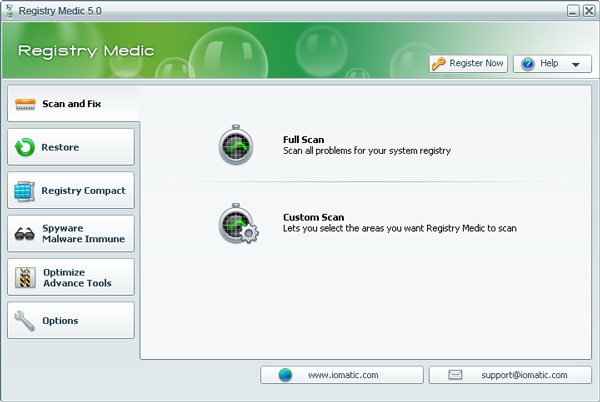Screen dimensions: 600x402
Task: Click the envelope icon beside support email
Action: (455, 374)
